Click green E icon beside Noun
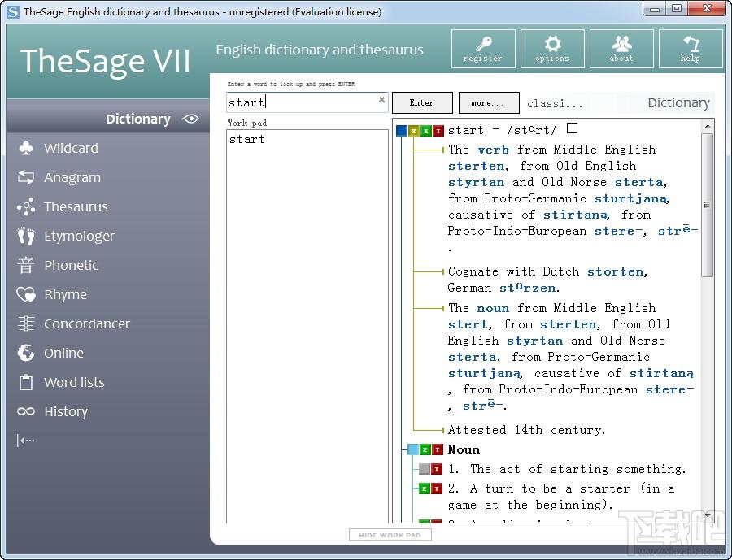Viewport: 732px width, 560px height. coord(425,449)
